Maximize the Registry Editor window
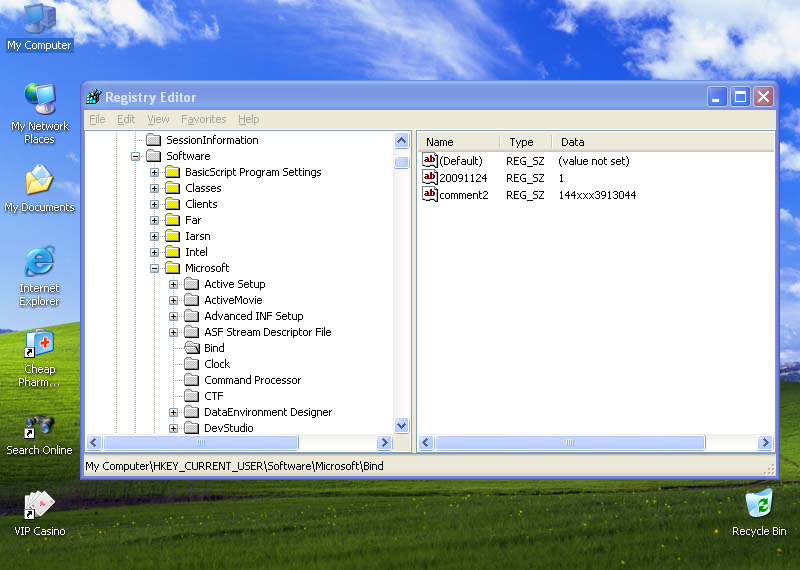This screenshot has width=800, height=570. point(740,96)
